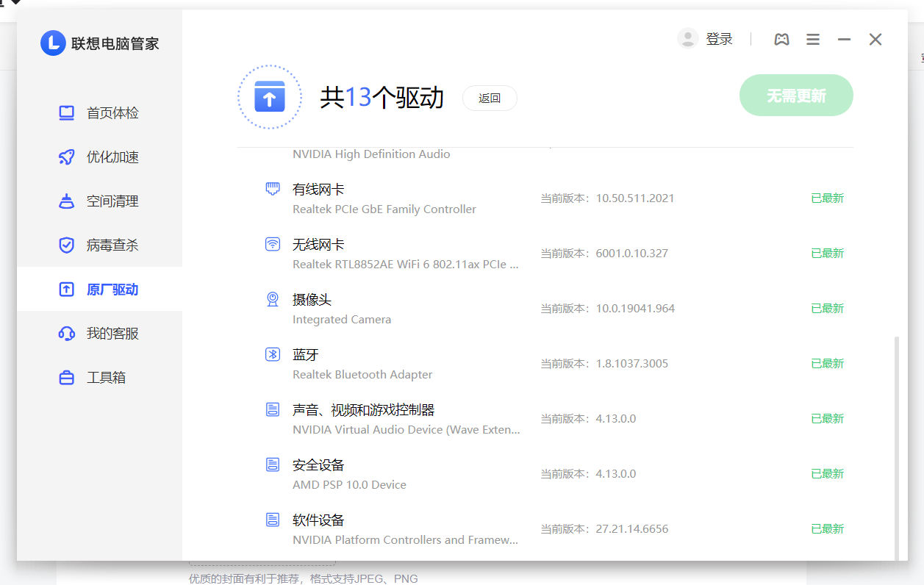The image size is (924, 585).
Task: Click the 蓝牙 Bluetooth icon
Action: [273, 354]
